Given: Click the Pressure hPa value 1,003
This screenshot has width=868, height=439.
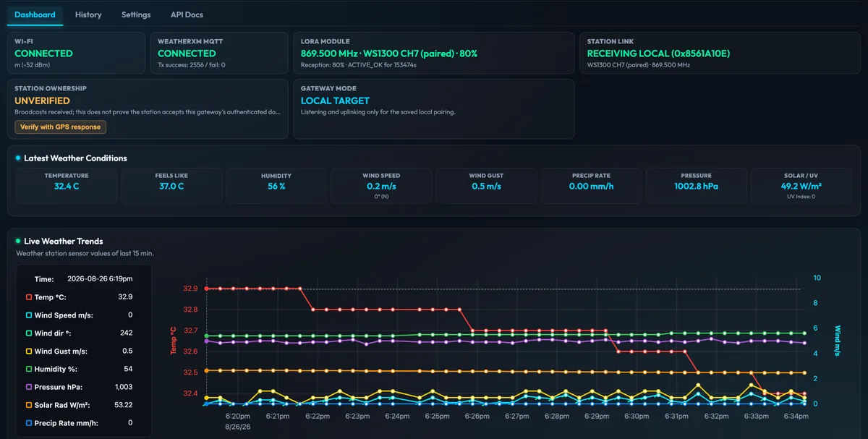Looking at the screenshot, I should pos(124,387).
